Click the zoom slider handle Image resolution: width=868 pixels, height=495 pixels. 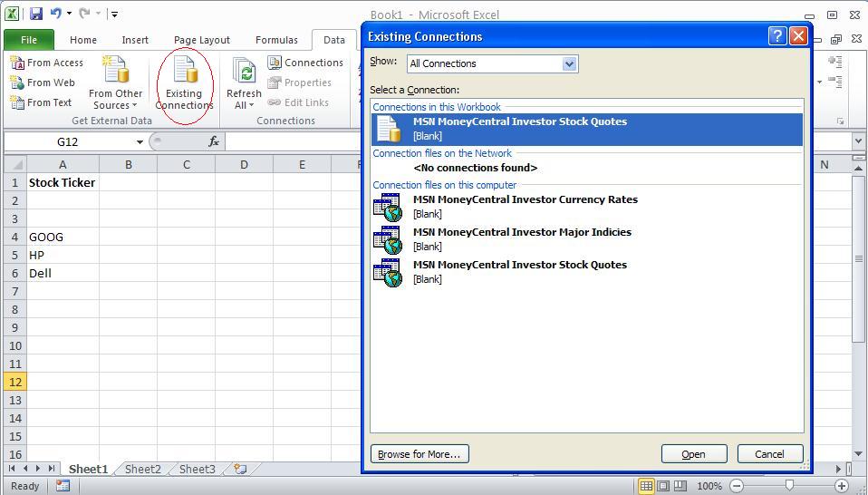point(789,486)
